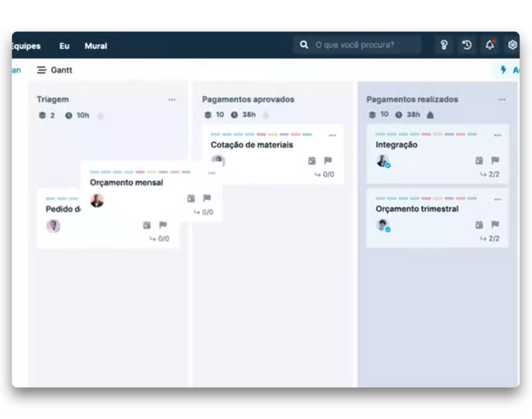Viewport: 532px width, 419px height.
Task: Open the history clock icon
Action: point(467,45)
